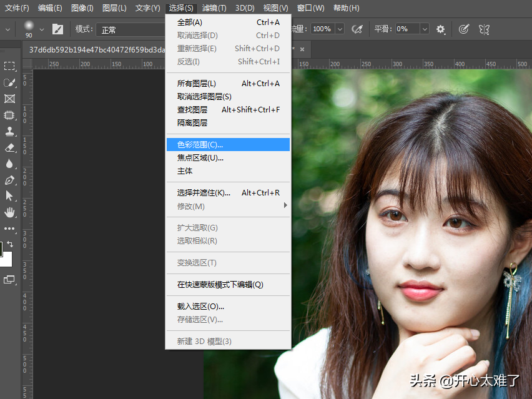
Task: Close the open document tab
Action: click(x=302, y=49)
